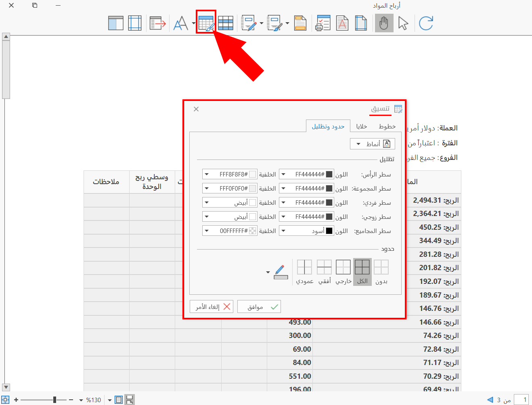Select the عمودي (vertical) border option

[305, 272]
